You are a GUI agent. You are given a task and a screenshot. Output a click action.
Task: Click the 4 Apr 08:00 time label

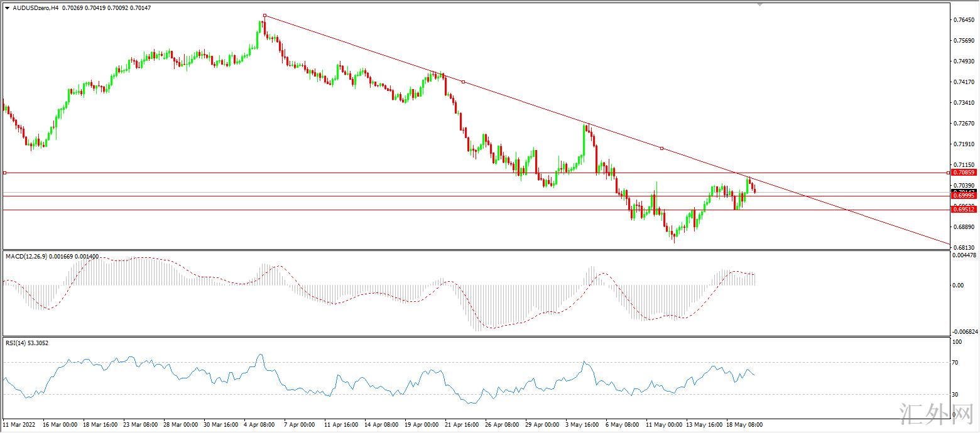click(x=259, y=425)
